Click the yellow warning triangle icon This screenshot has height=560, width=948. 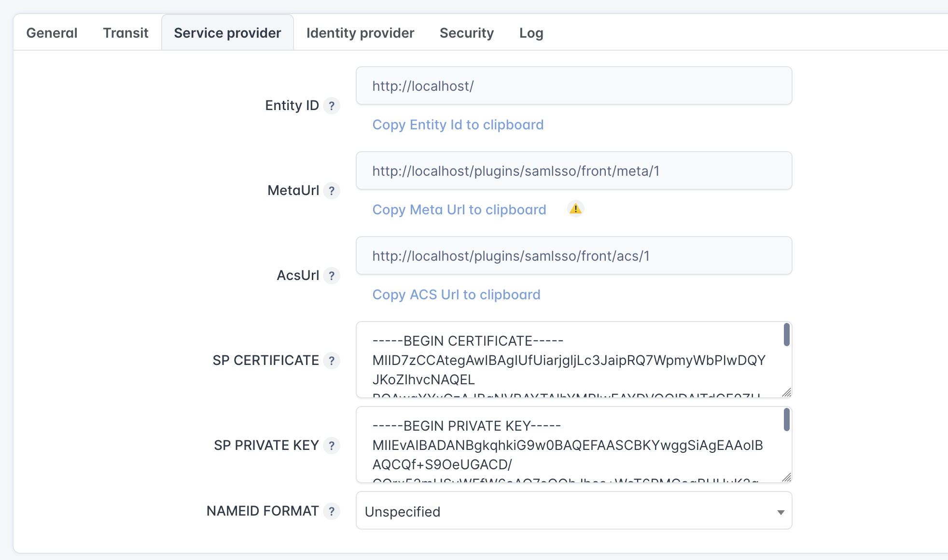(x=575, y=209)
